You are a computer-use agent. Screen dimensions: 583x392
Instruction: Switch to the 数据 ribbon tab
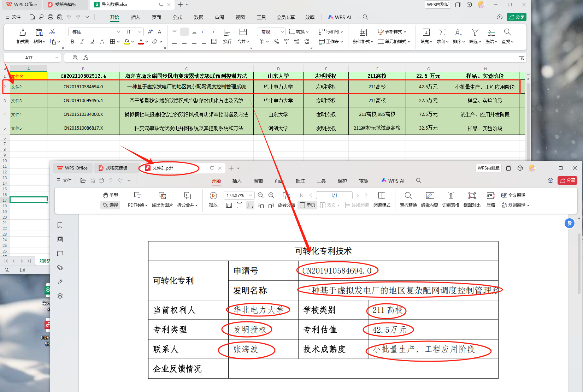pos(198,17)
